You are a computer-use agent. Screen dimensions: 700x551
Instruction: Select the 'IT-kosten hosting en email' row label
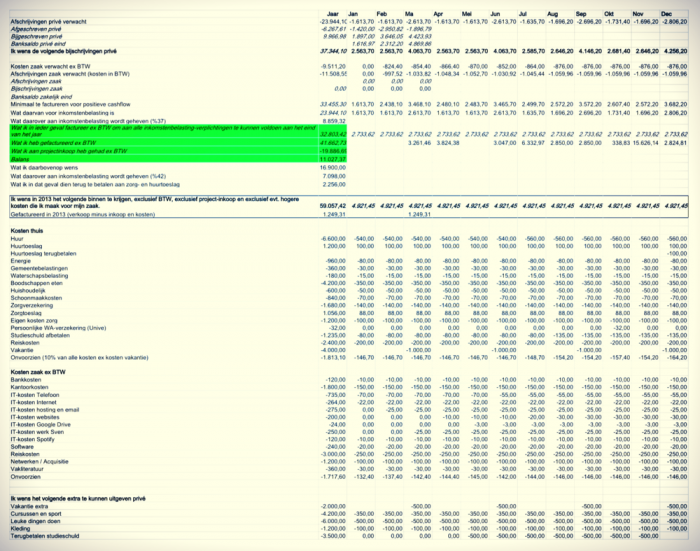point(45,409)
